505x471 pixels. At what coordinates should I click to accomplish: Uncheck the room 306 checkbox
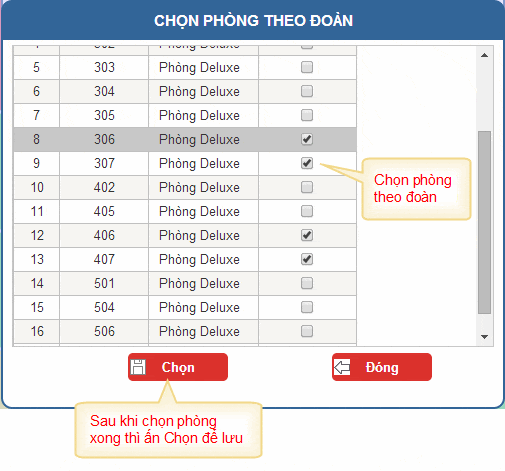pos(307,139)
